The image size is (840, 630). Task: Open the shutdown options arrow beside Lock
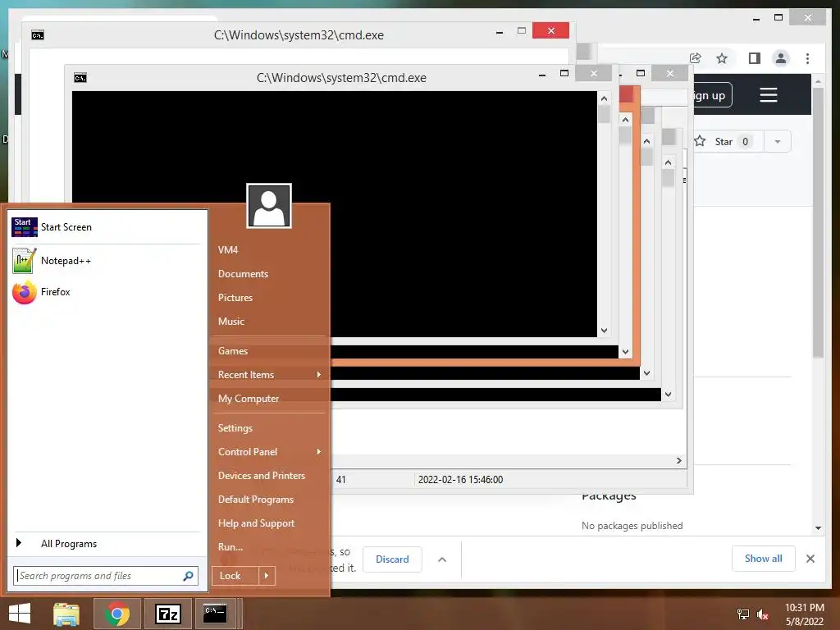(x=267, y=576)
